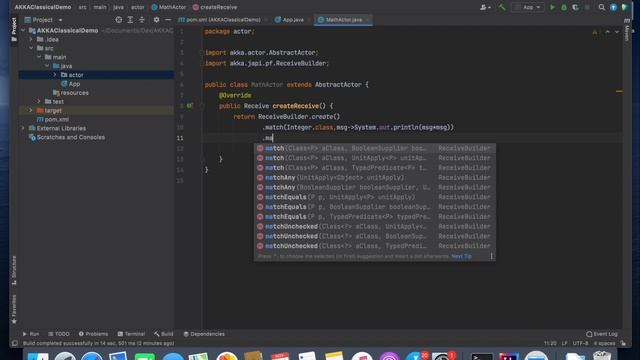Open the Run tool window
Screen dimensions: 640x360
click(x=31, y=334)
